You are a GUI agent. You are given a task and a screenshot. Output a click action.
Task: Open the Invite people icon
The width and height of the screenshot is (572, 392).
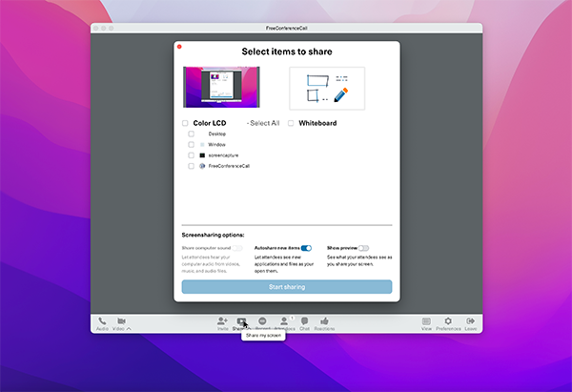coord(222,321)
